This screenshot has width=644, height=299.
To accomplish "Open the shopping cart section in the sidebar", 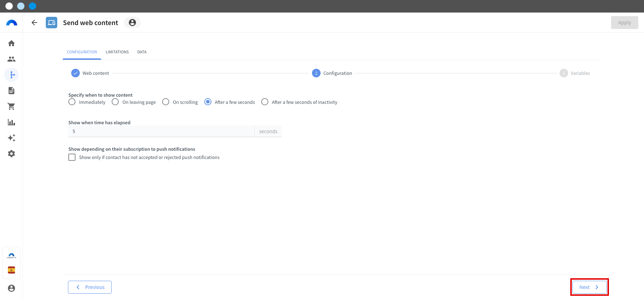I will pyautogui.click(x=11, y=106).
